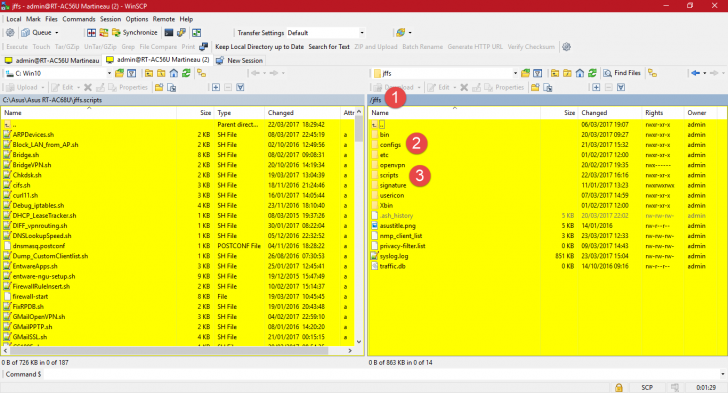The image size is (728, 393).
Task: Click the Synchronize button
Action: 135,33
